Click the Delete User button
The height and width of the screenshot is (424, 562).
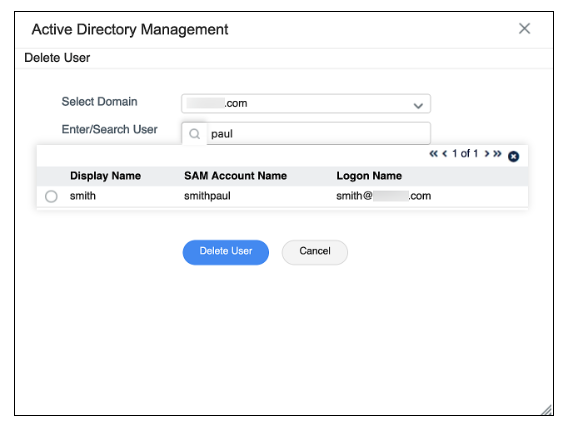tap(226, 252)
